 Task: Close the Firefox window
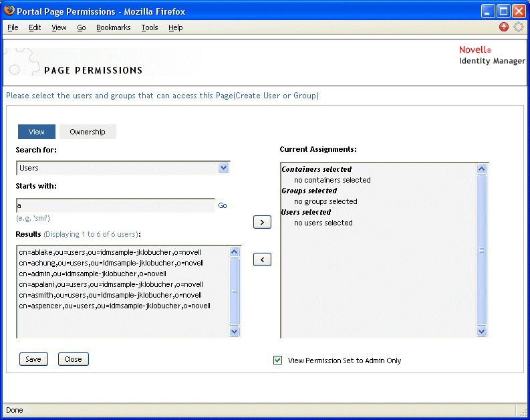point(519,11)
